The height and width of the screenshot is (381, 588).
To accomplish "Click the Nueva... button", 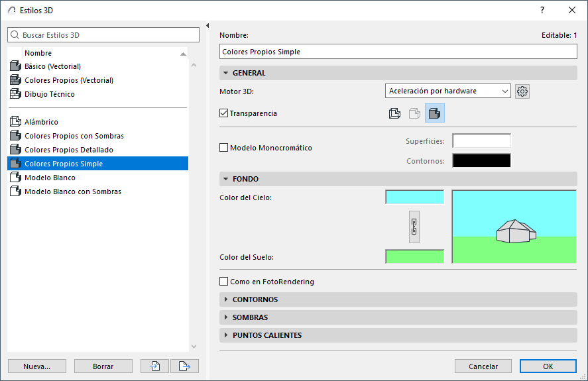I will coord(36,366).
